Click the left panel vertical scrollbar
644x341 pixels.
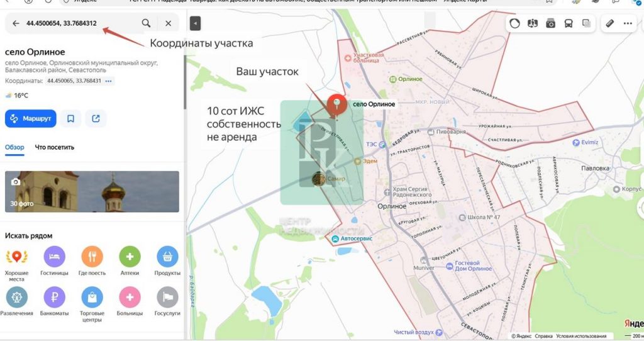point(184,82)
